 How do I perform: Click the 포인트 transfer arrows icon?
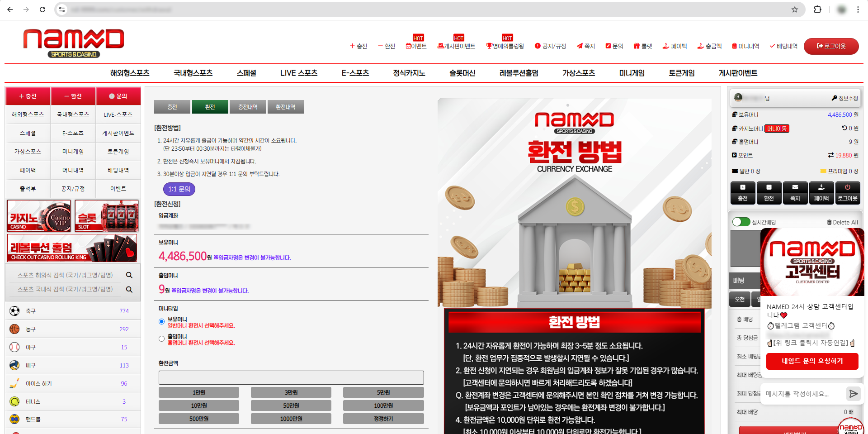click(831, 155)
